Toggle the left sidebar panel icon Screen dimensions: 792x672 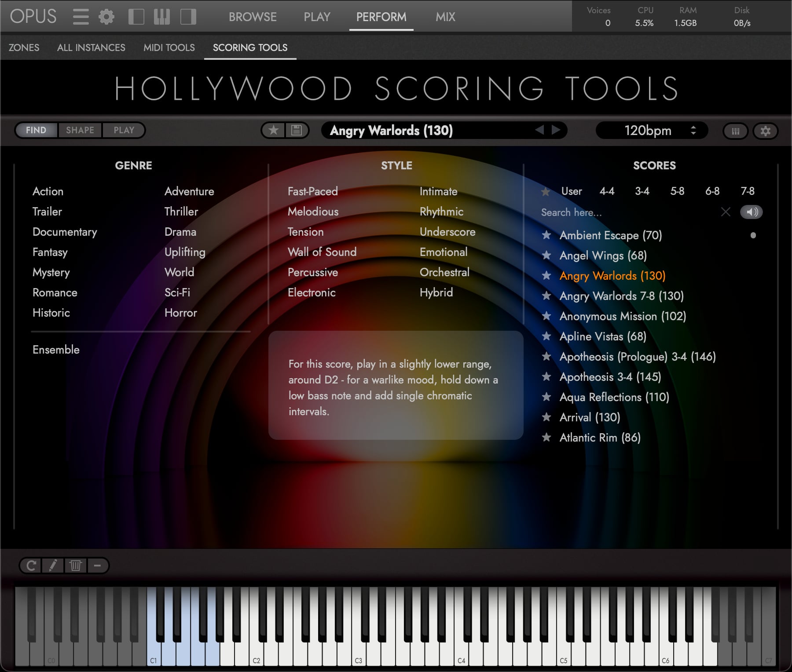pyautogui.click(x=136, y=17)
